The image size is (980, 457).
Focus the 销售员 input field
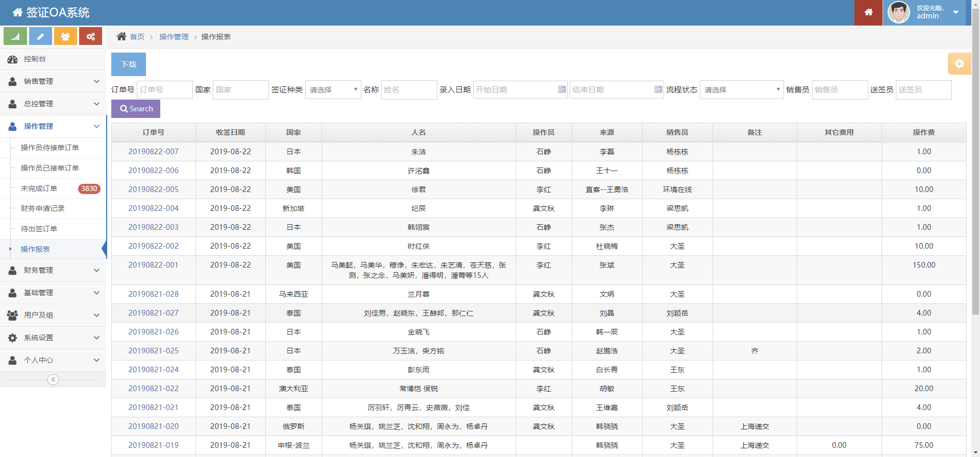click(x=840, y=89)
